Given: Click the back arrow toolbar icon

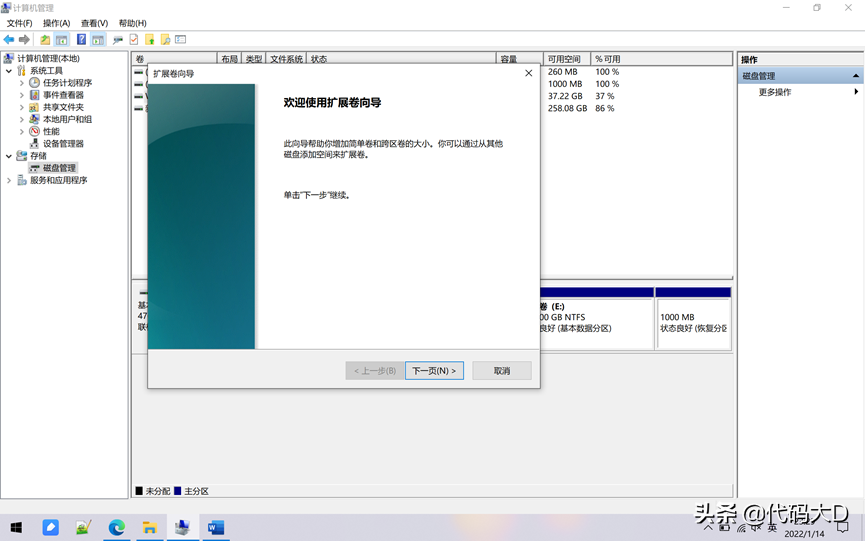Looking at the screenshot, I should pos(9,40).
